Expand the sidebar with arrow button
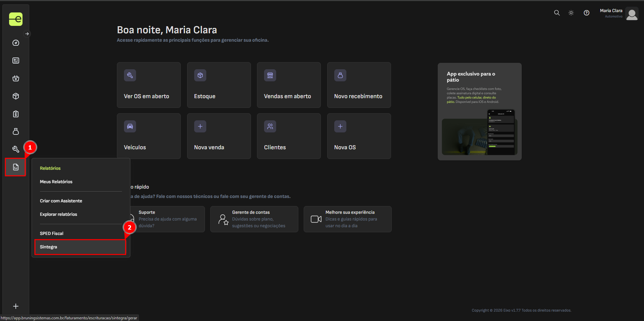 (27, 34)
